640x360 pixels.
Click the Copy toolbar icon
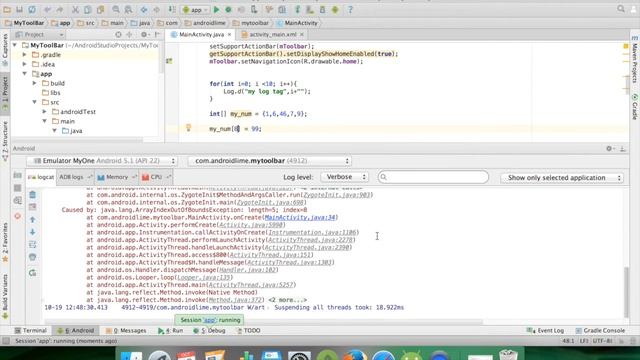pos(87,9)
